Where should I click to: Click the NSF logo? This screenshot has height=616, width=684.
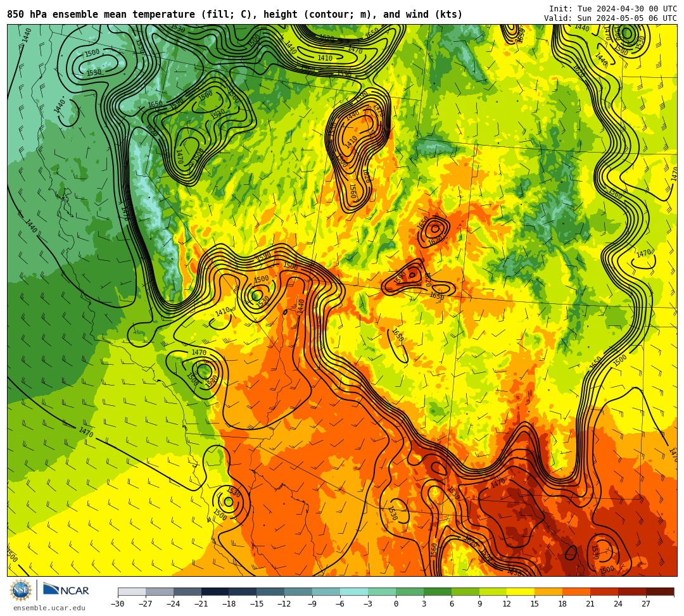tap(21, 590)
